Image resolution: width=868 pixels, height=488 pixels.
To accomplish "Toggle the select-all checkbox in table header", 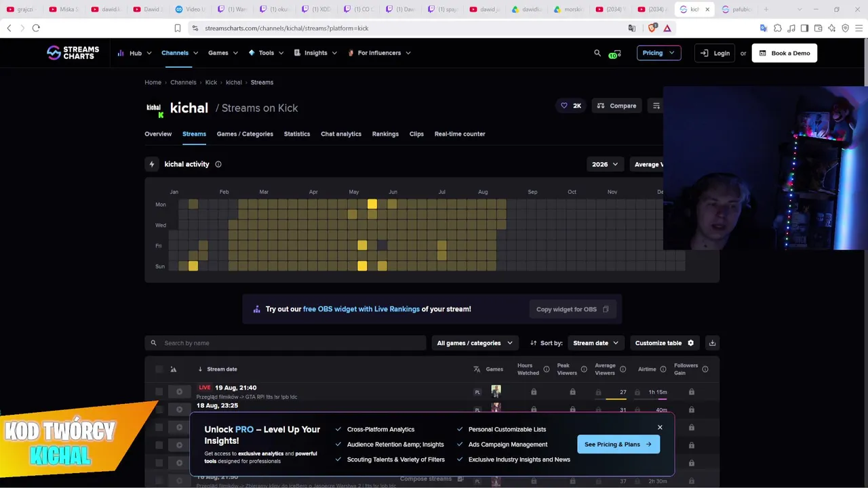I will [159, 369].
